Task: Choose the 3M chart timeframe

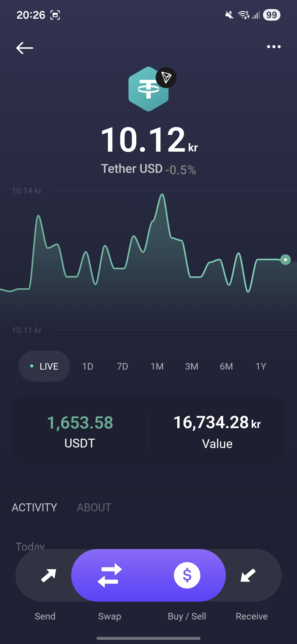Action: [x=192, y=366]
